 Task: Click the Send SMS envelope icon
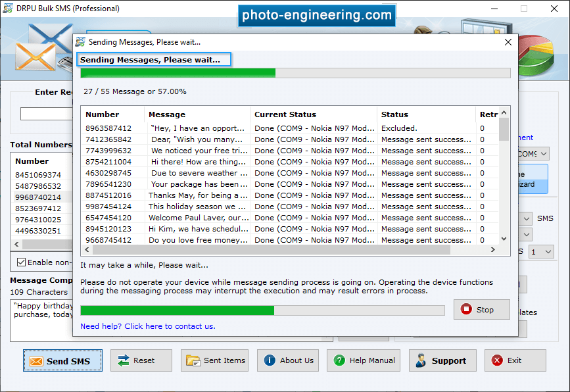pyautogui.click(x=36, y=361)
